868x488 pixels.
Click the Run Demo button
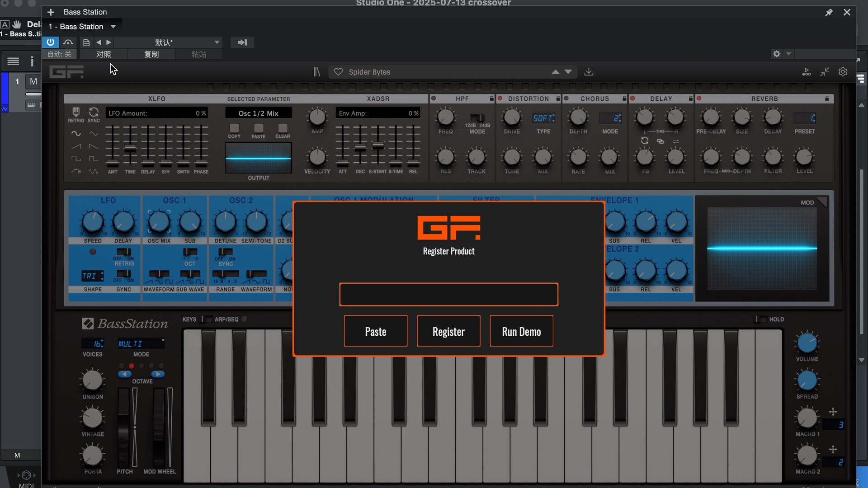pos(521,331)
